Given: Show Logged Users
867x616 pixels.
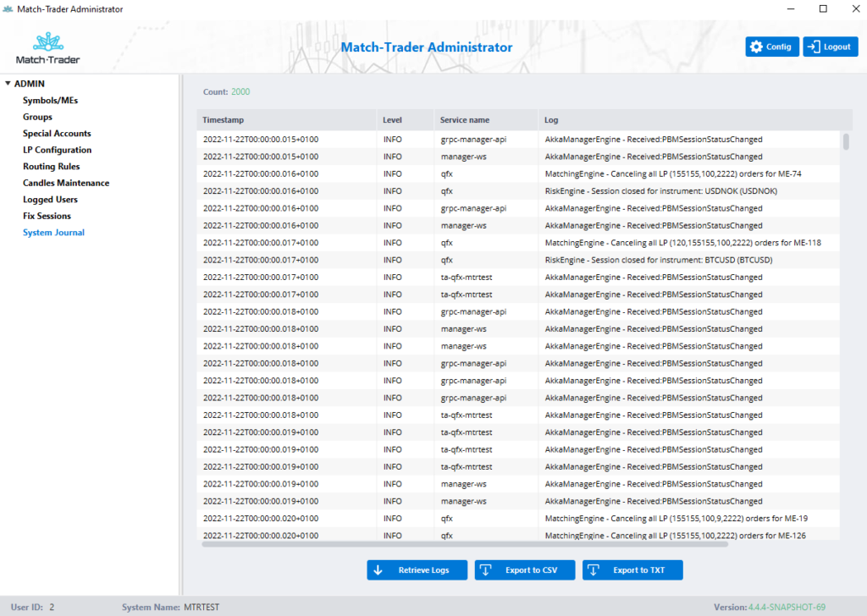Looking at the screenshot, I should click(50, 200).
